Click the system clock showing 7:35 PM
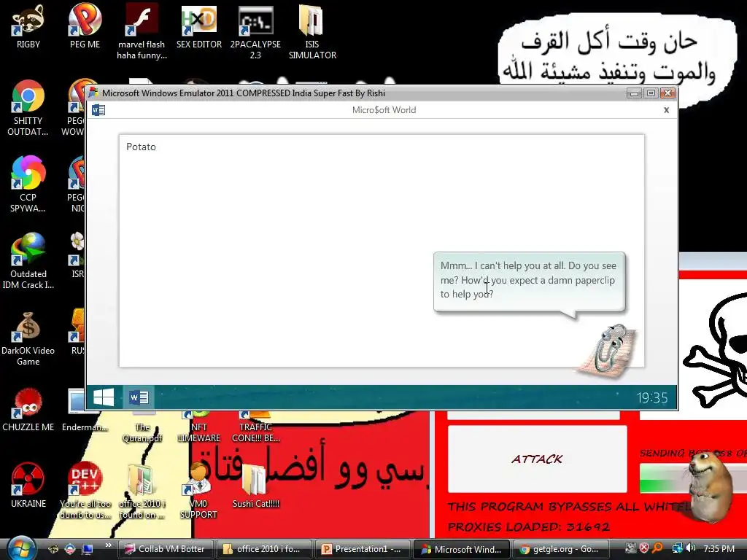The height and width of the screenshot is (560, 747). pyautogui.click(x=719, y=548)
